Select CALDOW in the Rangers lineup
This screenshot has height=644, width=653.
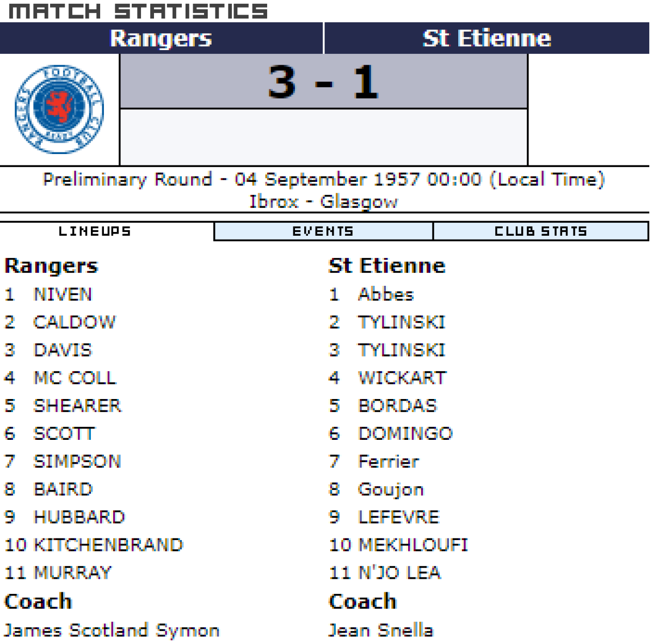coord(75,322)
